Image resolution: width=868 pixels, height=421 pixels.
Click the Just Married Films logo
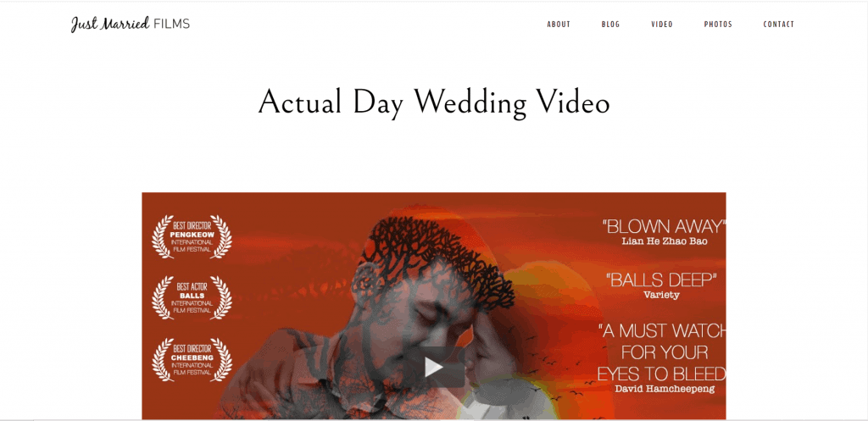[x=130, y=24]
